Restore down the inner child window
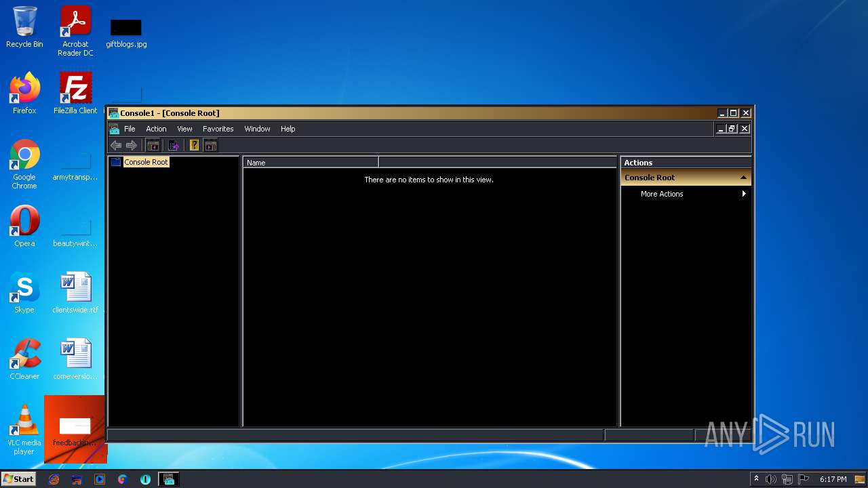Viewport: 868px width, 488px height. 732,129
